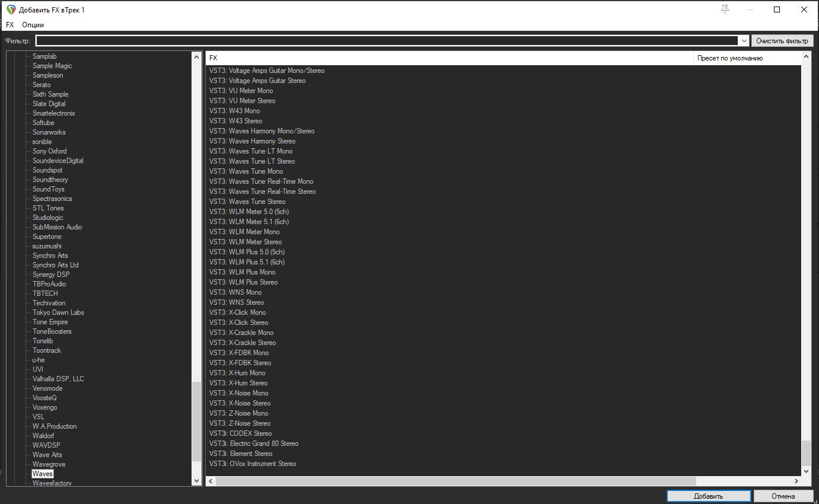Select VST3: Voltage Amps Guitar Stereo
Image resolution: width=819 pixels, height=504 pixels.
point(257,81)
